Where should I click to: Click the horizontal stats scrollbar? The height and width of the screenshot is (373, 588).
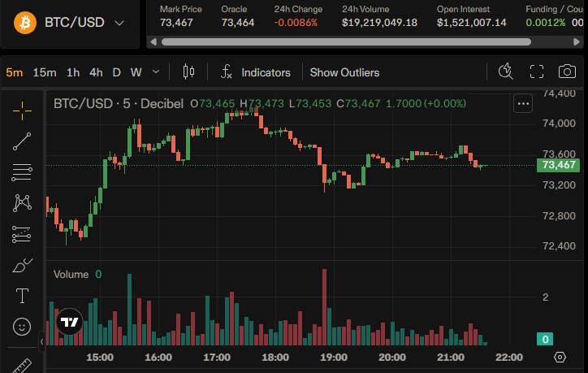coord(346,42)
